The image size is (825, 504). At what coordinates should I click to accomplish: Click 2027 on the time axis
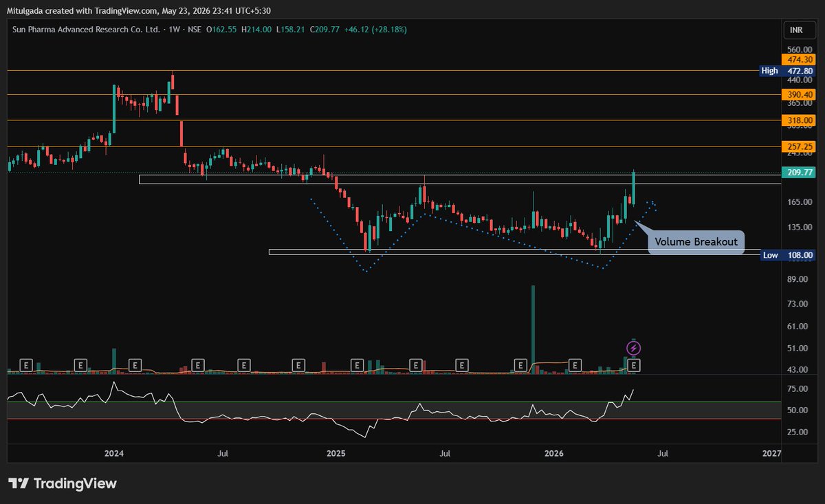772,454
